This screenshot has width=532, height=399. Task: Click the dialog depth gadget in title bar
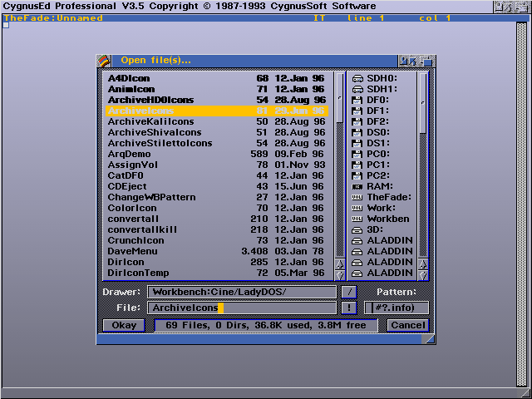click(427, 61)
